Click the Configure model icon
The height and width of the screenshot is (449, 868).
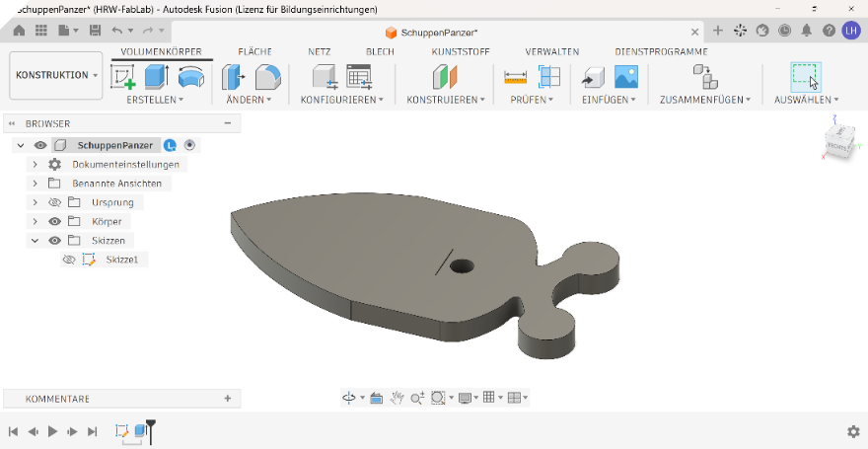[x=325, y=76]
